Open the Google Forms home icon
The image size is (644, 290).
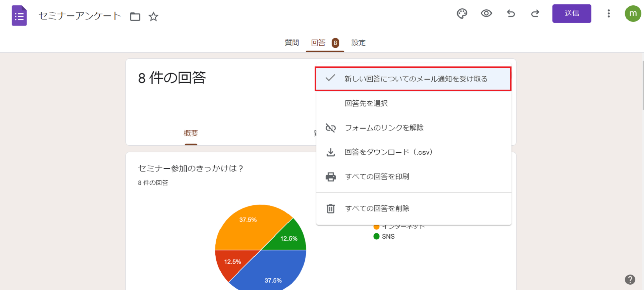point(19,16)
